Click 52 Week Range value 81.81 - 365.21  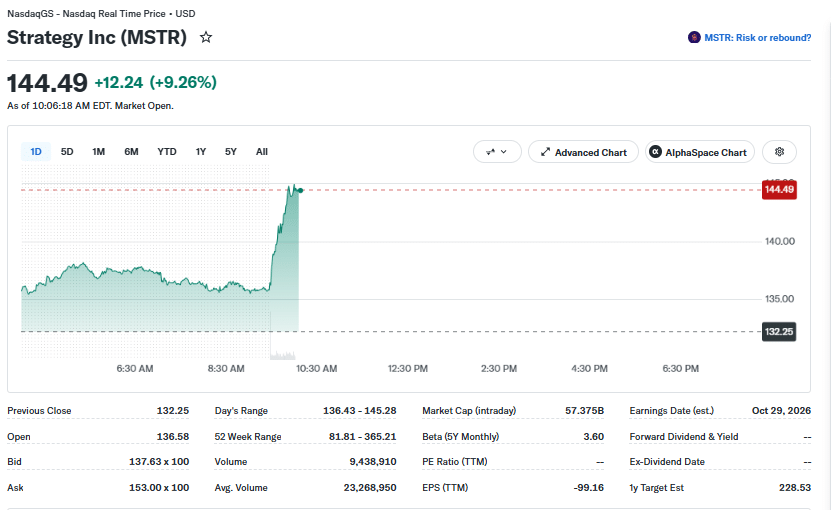[x=363, y=437]
